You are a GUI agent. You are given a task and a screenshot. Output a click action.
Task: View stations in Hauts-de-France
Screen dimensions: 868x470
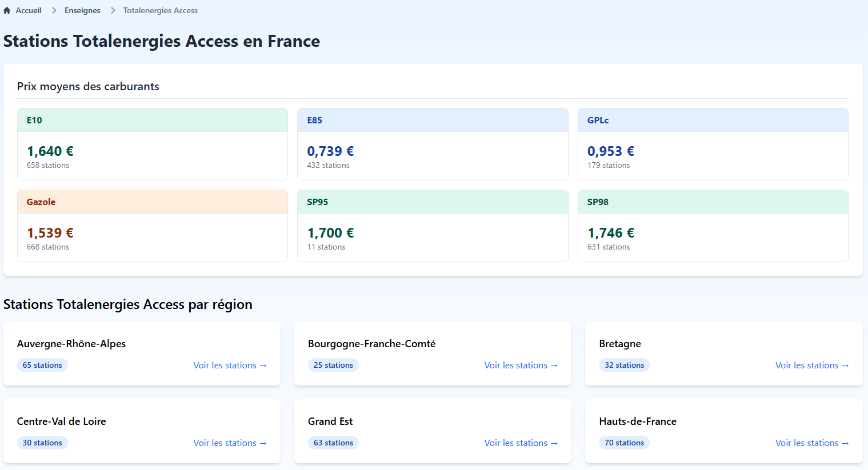(x=811, y=443)
